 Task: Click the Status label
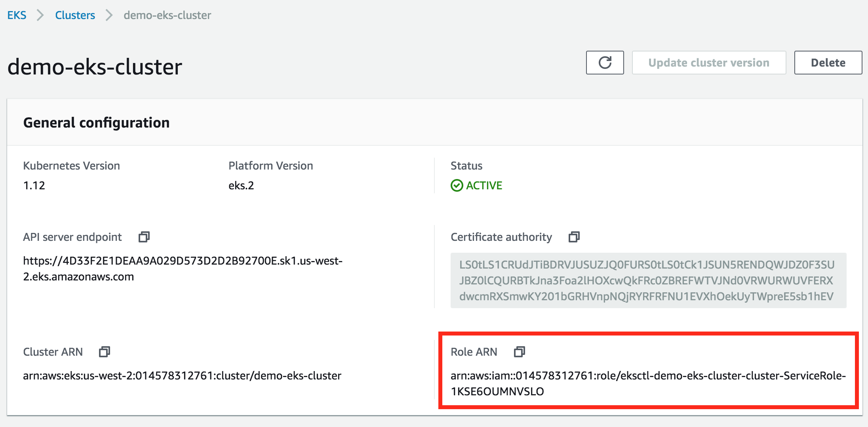coord(466,166)
